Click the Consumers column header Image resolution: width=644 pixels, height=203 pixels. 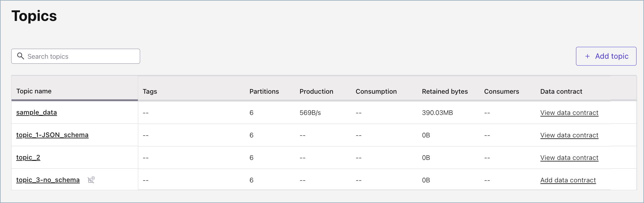[x=501, y=92]
